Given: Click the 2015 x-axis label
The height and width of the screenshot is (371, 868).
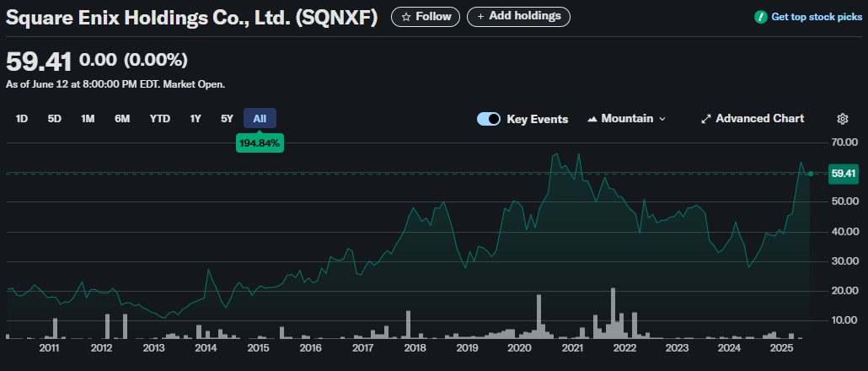Looking at the screenshot, I should [258, 348].
